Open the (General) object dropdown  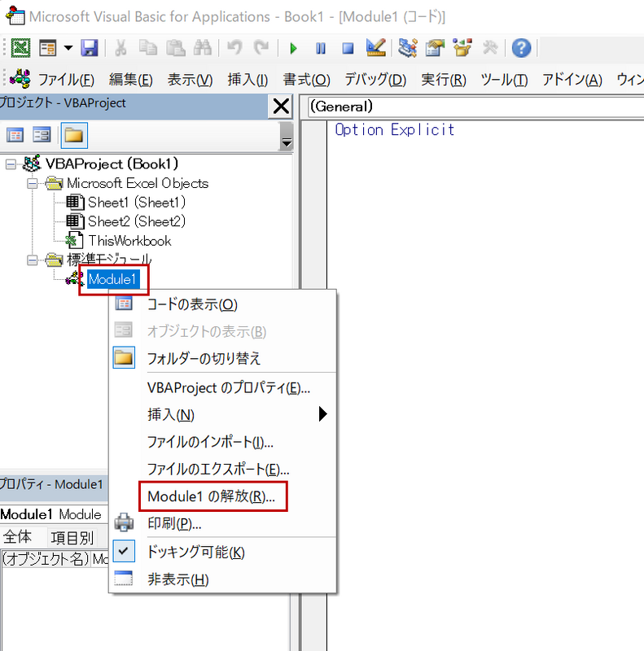[476, 107]
